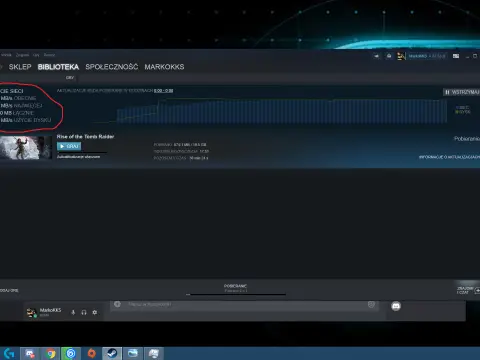Open Rise of the Tomb Raider title link
This screenshot has width=480, height=360.
[x=85, y=136]
